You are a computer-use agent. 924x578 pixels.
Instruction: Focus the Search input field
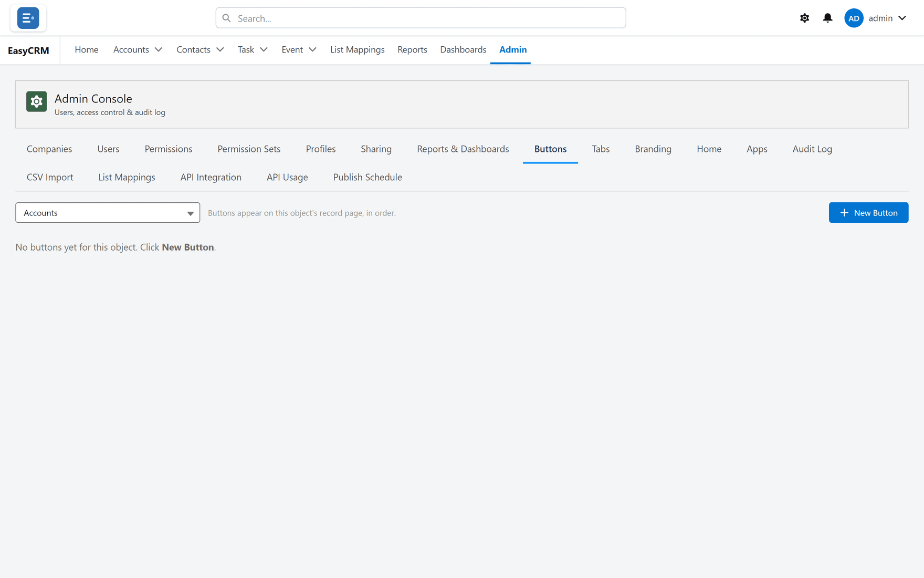pyautogui.click(x=421, y=18)
